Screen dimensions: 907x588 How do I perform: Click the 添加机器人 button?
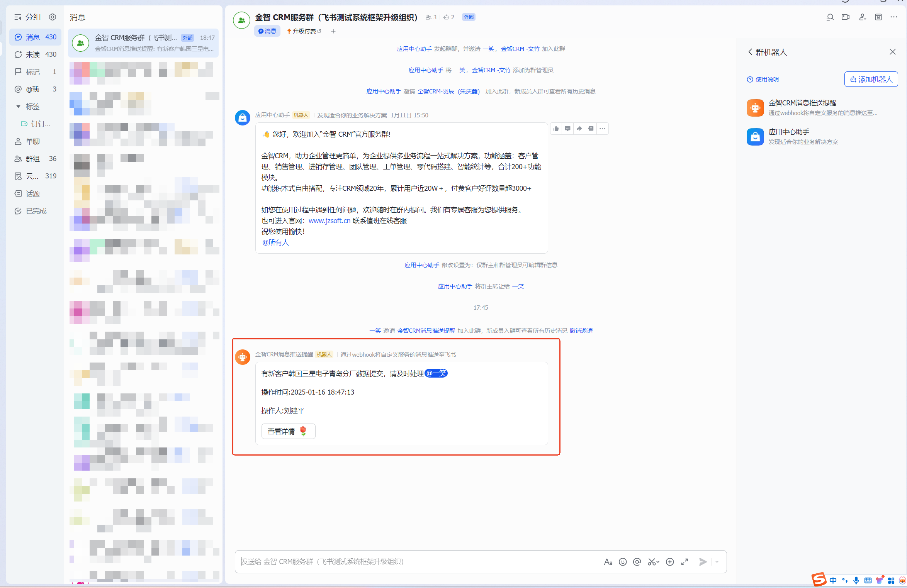click(871, 79)
